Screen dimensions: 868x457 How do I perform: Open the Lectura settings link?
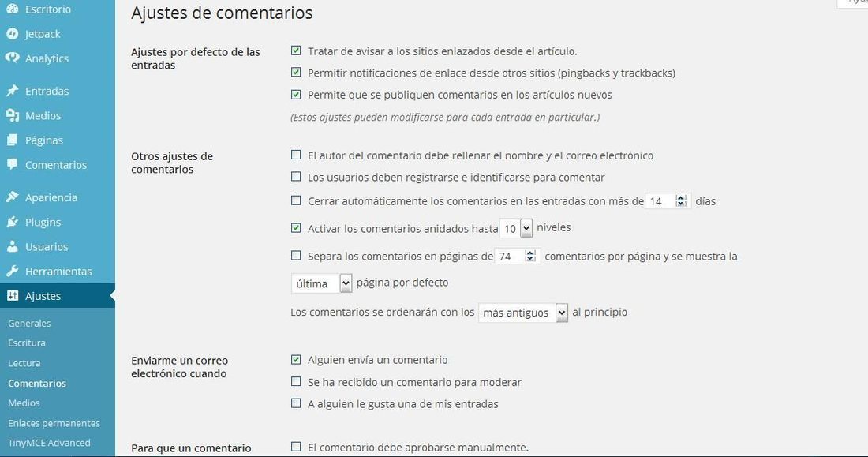coord(24,363)
